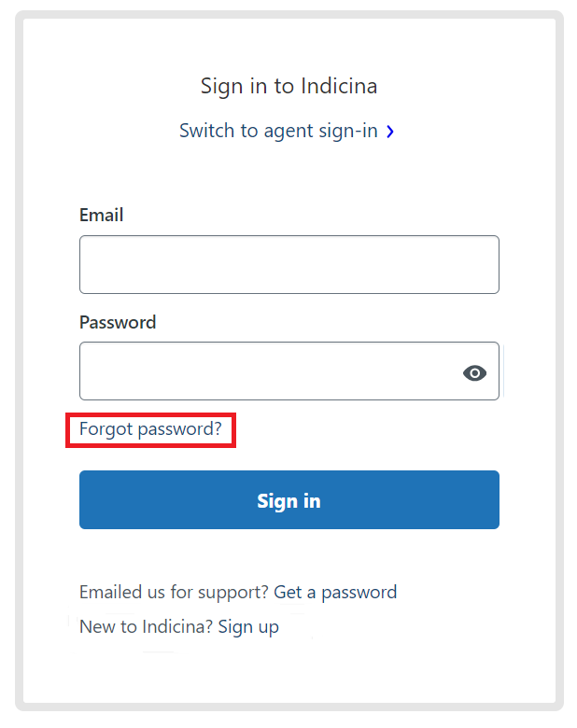The width and height of the screenshot is (577, 728).
Task: Submit the form with Sign in
Action: pyautogui.click(x=288, y=500)
